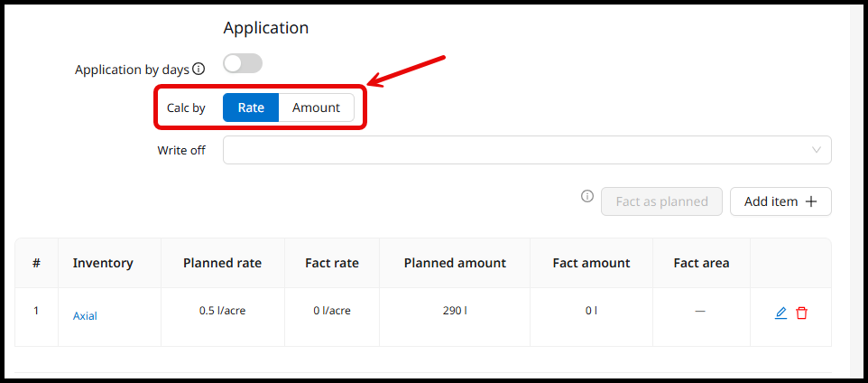868x383 pixels.
Task: Click the red trash delete icon
Action: [x=801, y=313]
